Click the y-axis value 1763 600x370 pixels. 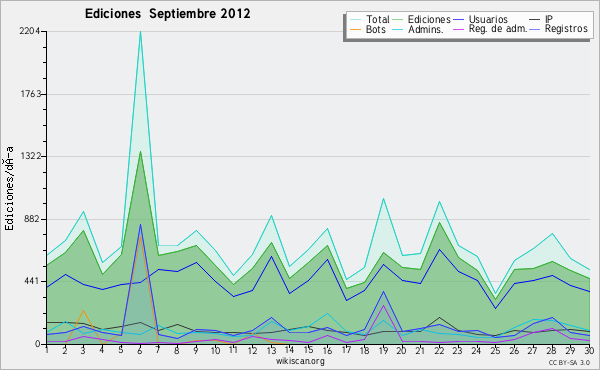[x=30, y=94]
